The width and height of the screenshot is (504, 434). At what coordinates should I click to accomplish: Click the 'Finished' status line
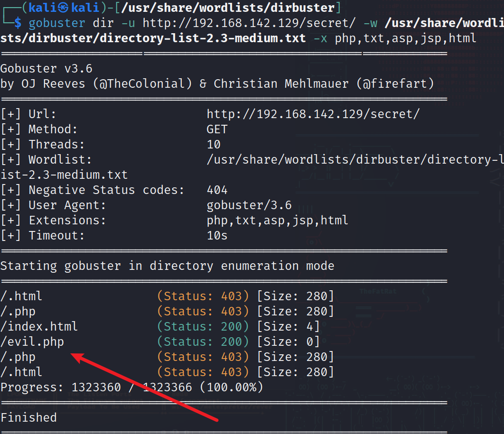pyautogui.click(x=28, y=417)
